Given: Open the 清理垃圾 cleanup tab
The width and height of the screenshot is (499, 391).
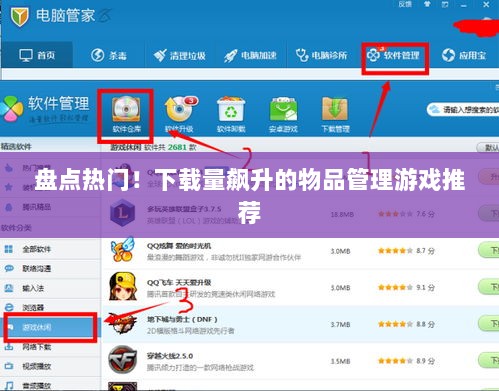Looking at the screenshot, I should click(x=179, y=55).
